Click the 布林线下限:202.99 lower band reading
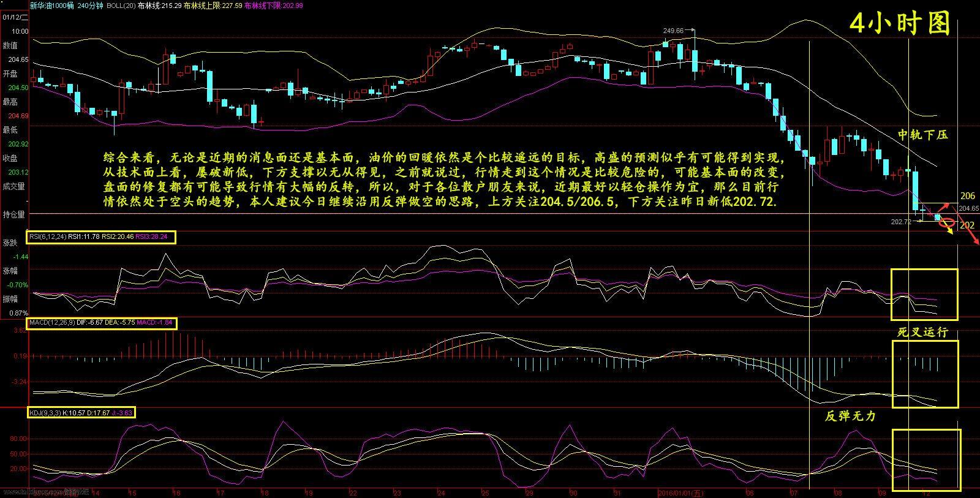 (x=274, y=6)
